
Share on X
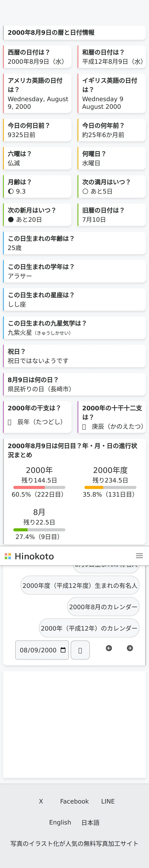pyautogui.click(x=41, y=801)
